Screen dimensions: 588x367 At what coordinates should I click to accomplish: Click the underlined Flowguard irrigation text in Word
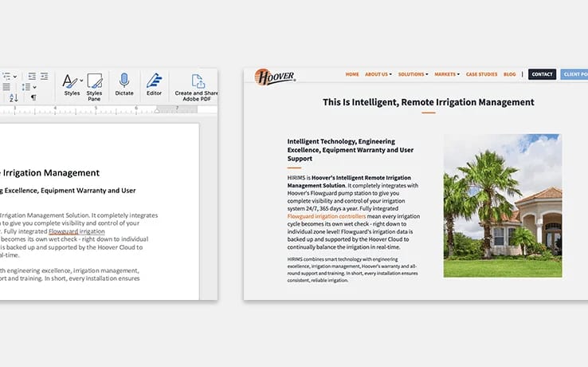coord(76,231)
